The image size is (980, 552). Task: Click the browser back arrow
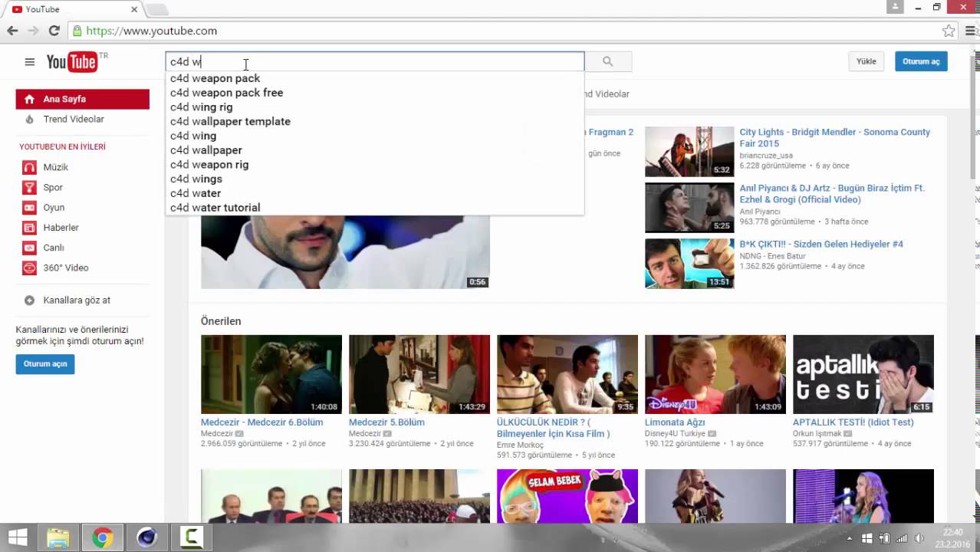click(12, 31)
